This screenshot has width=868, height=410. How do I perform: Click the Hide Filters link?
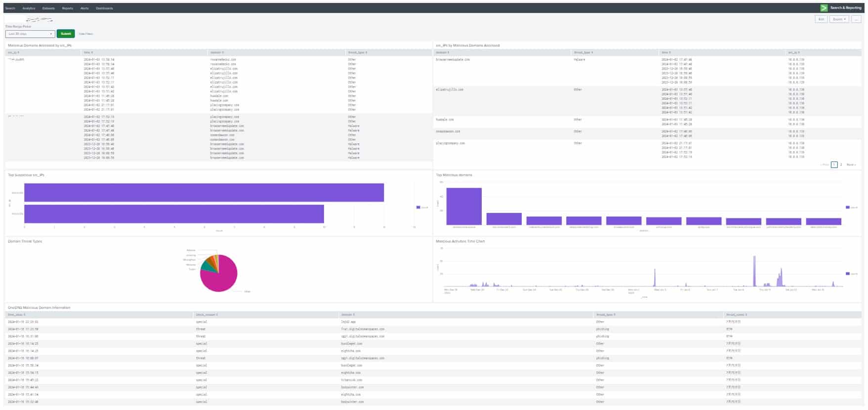tap(85, 34)
